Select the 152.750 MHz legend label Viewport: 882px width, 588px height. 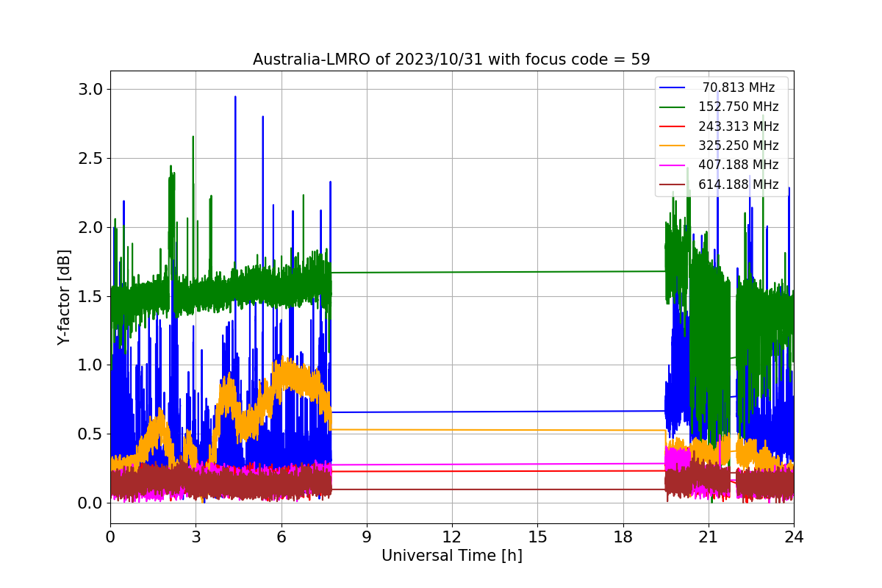click(739, 107)
